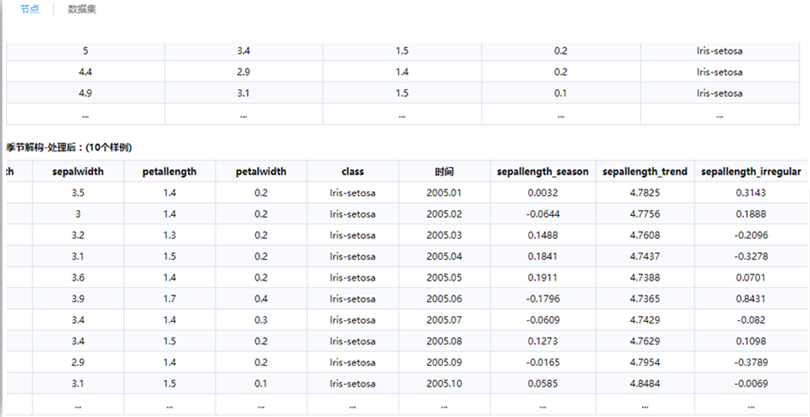Select the 2005.06 time cell
810x417 pixels.
coord(444,299)
